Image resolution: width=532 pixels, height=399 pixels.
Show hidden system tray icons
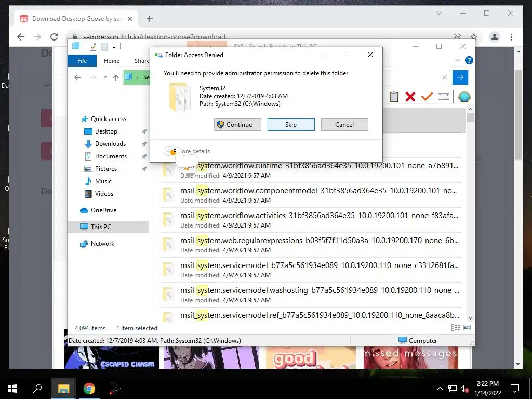pos(440,389)
